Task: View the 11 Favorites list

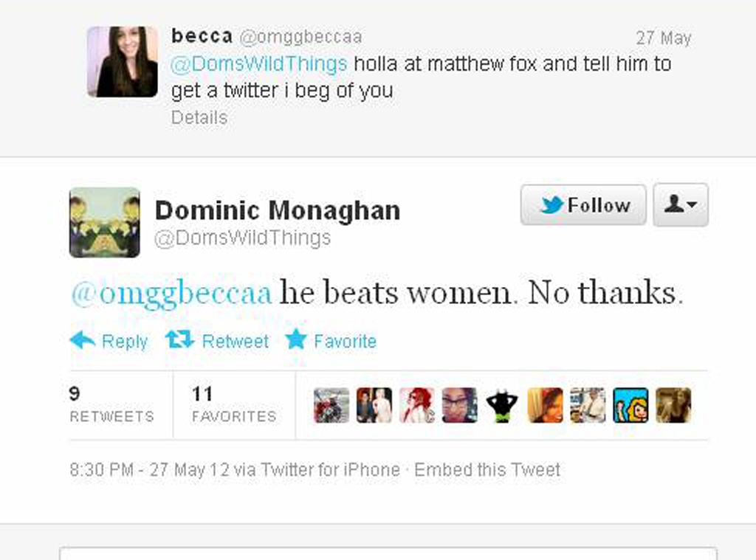Action: [233, 405]
